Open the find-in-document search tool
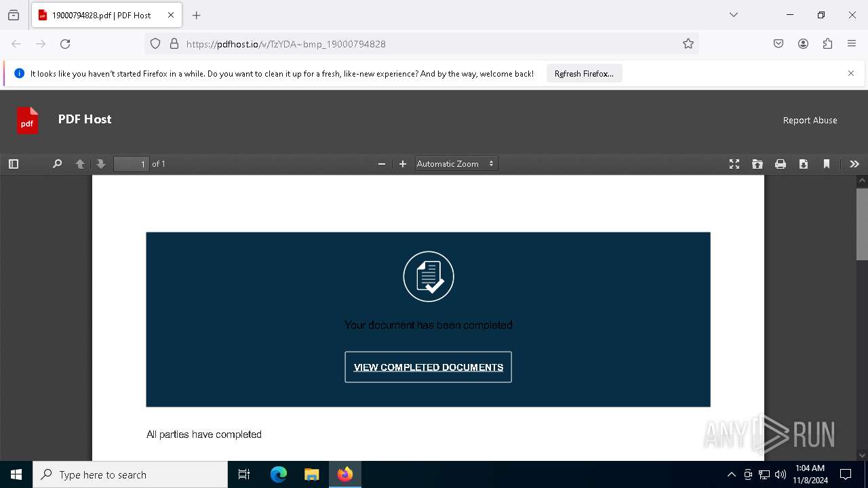The height and width of the screenshot is (488, 868). pyautogui.click(x=57, y=164)
